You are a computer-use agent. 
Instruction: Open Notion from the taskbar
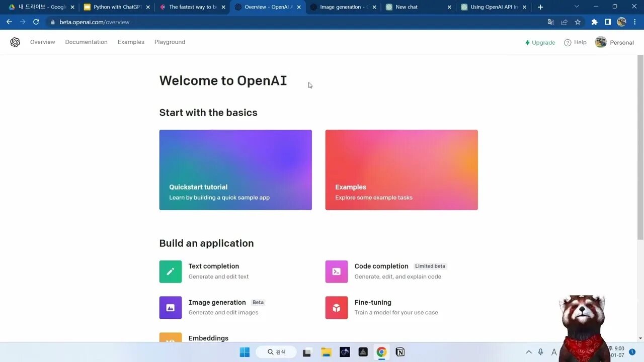pyautogui.click(x=400, y=352)
